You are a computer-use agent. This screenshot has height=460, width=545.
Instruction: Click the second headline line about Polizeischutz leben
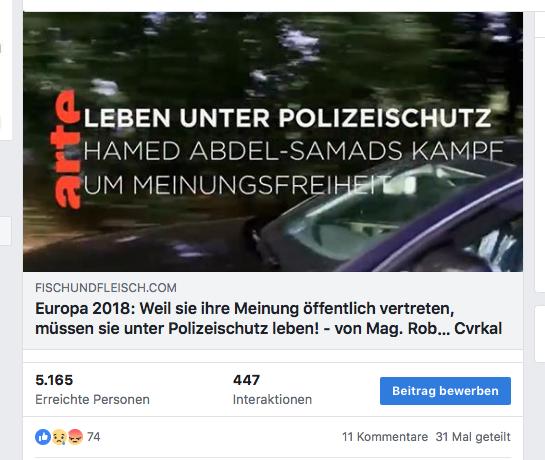[268, 329]
